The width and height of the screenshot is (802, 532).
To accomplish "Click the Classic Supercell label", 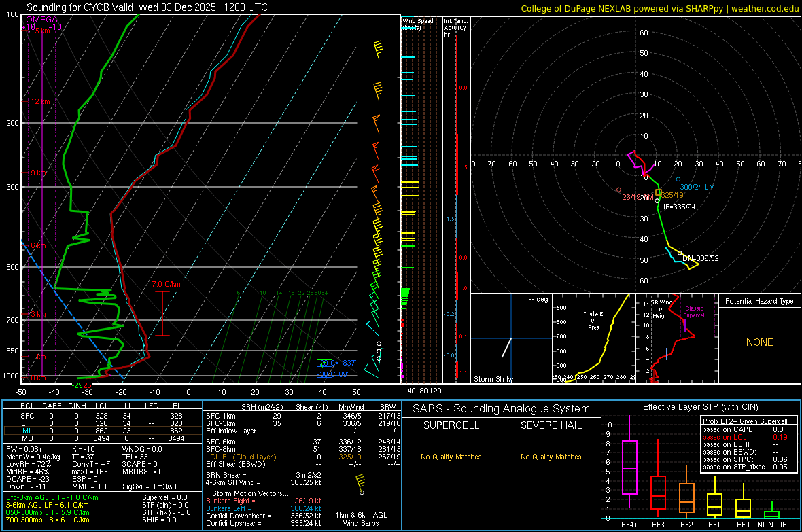I will [694, 312].
